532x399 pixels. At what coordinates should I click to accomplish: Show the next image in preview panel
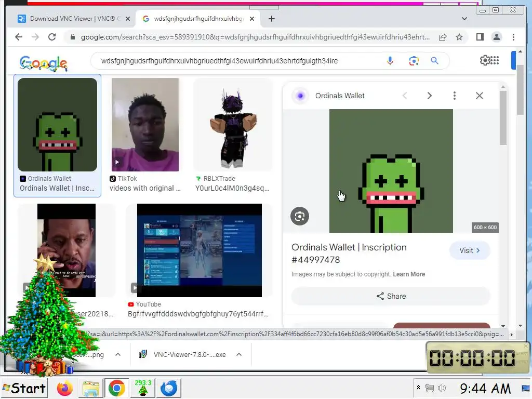click(429, 96)
